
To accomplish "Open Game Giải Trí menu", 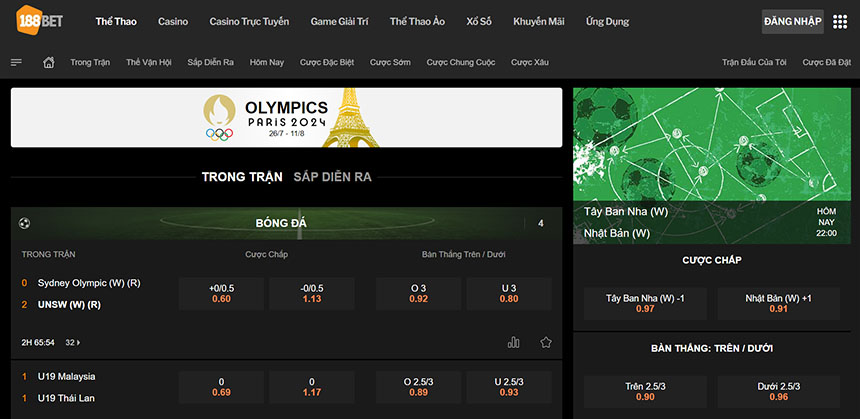I will (340, 22).
